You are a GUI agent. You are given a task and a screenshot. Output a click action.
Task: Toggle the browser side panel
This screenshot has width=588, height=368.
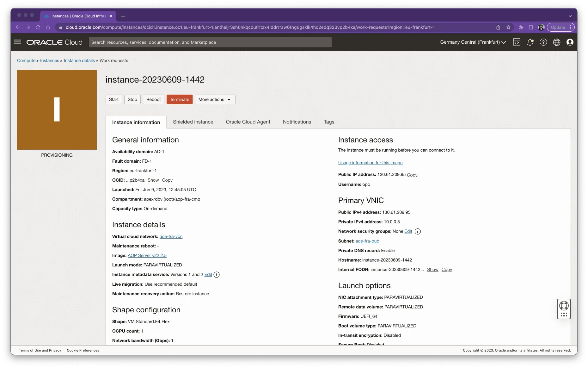click(x=531, y=27)
